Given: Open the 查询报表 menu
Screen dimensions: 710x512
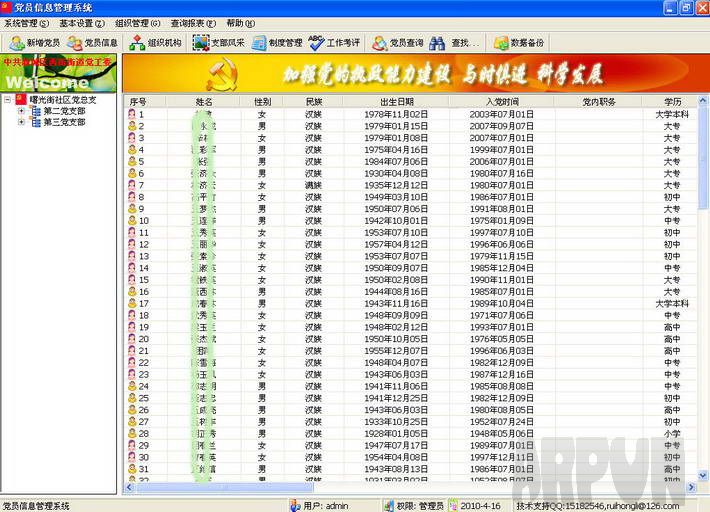Looking at the screenshot, I should [x=192, y=22].
